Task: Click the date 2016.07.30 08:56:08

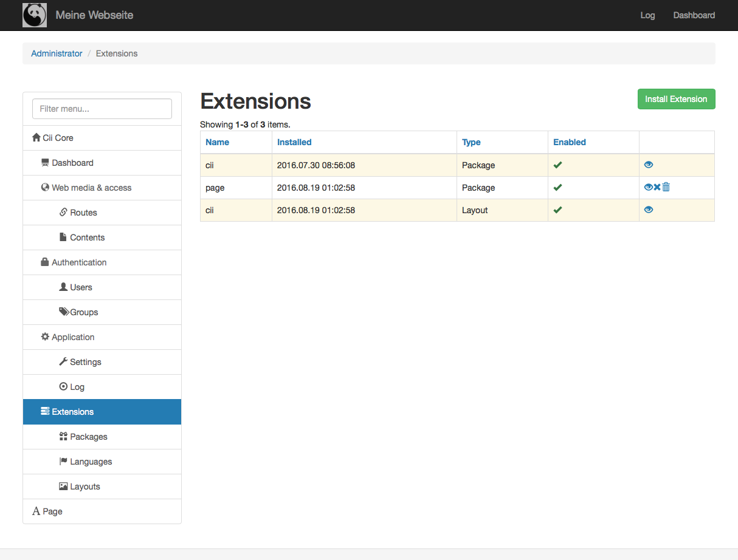Action: click(316, 165)
